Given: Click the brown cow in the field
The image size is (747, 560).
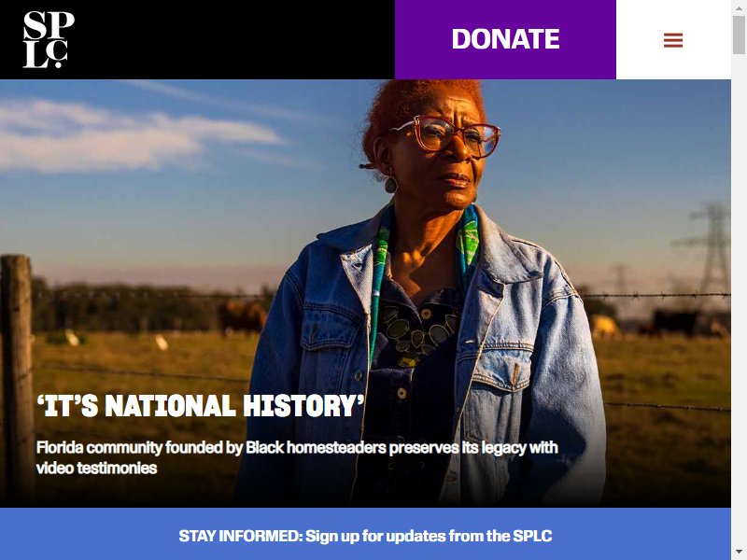Looking at the screenshot, I should pyautogui.click(x=243, y=316).
